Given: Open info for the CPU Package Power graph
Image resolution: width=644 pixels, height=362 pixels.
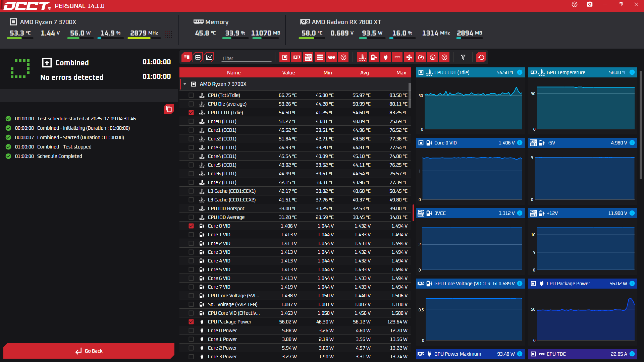Looking at the screenshot, I should [632, 284].
